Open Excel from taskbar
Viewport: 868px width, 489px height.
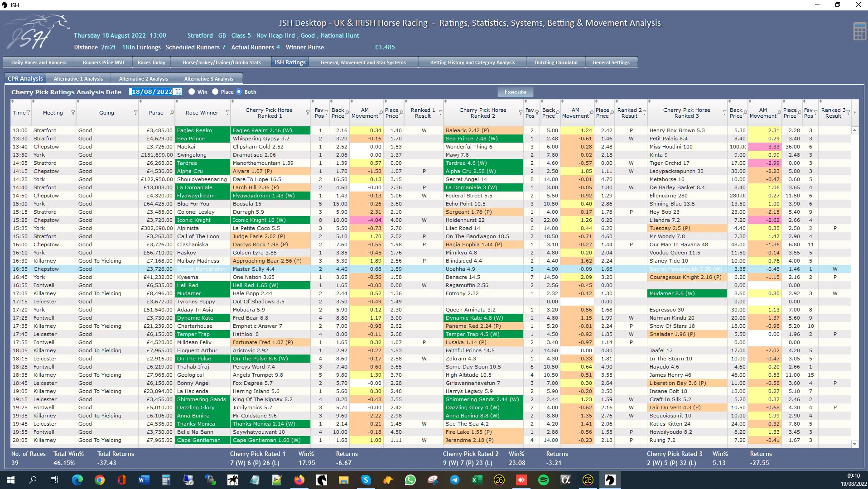[x=477, y=480]
